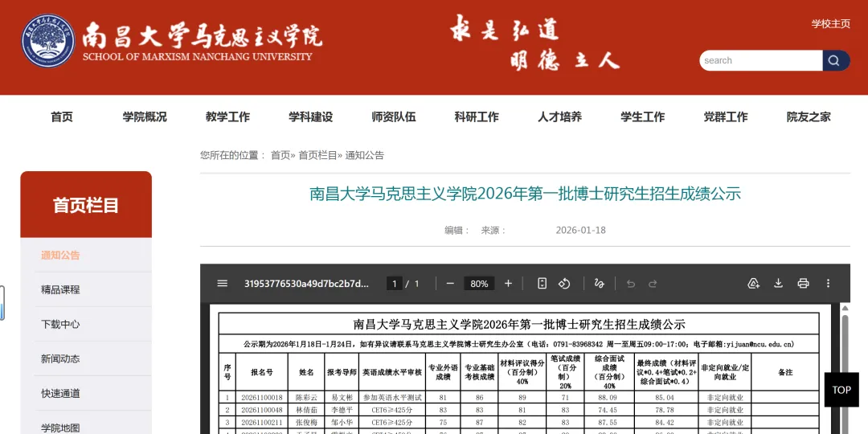The height and width of the screenshot is (434, 868).
Task: Click the 备注 column header
Action: (x=785, y=372)
